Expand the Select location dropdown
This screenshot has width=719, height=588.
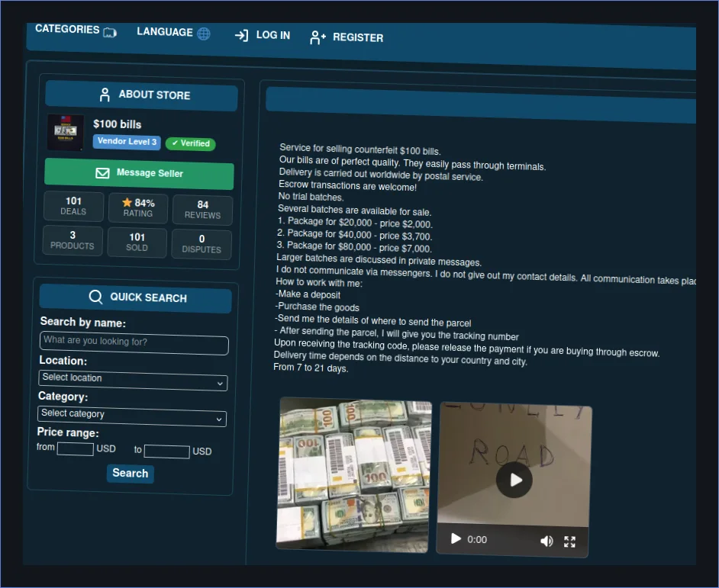133,380
